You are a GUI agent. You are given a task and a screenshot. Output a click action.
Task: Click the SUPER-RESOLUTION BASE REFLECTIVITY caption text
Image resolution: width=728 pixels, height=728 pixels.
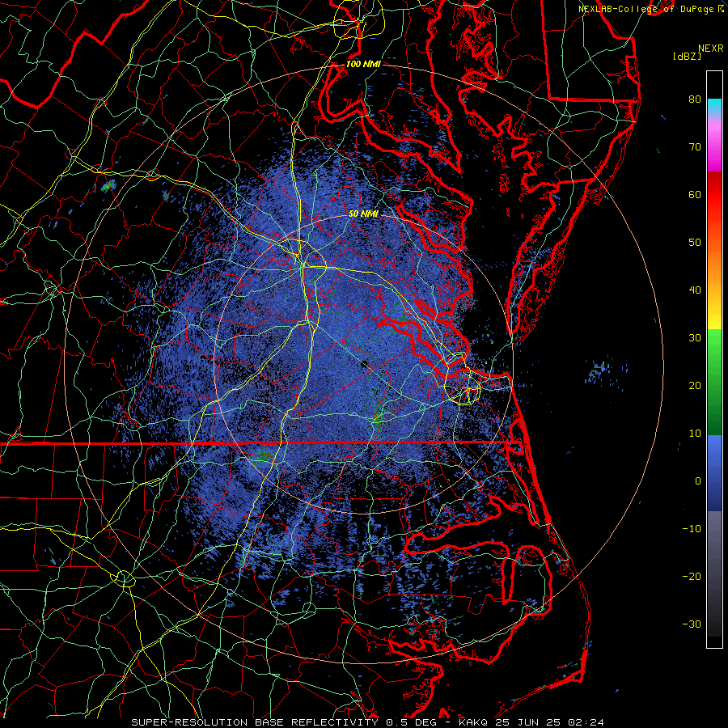[x=254, y=722]
